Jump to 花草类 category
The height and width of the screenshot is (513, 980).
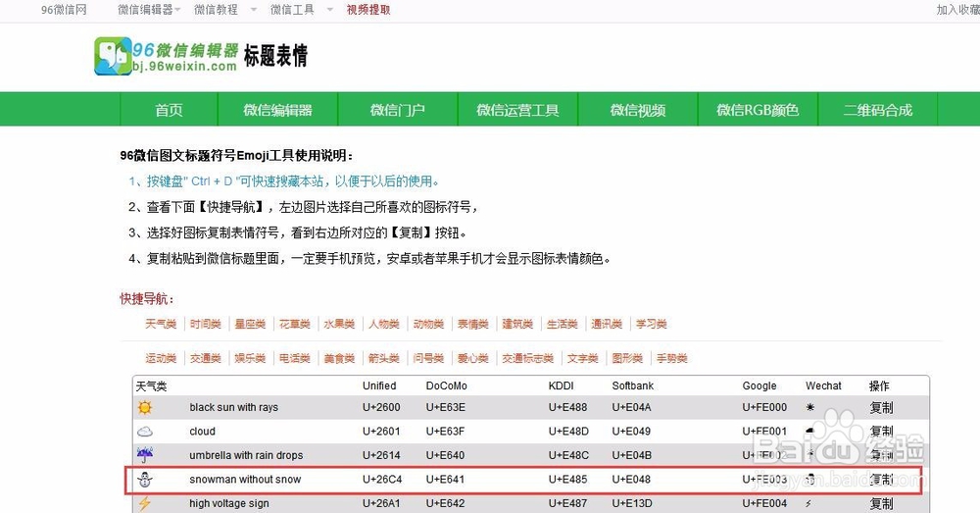[294, 324]
